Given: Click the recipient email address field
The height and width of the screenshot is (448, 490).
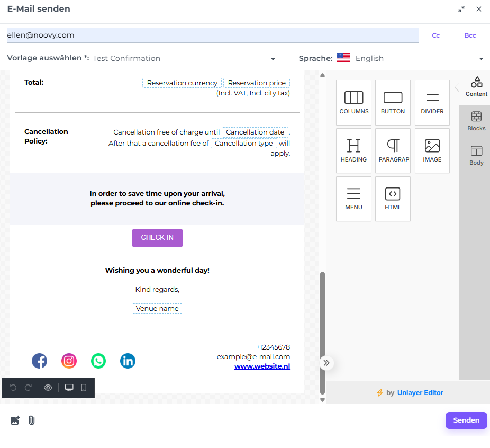Looking at the screenshot, I should [212, 35].
